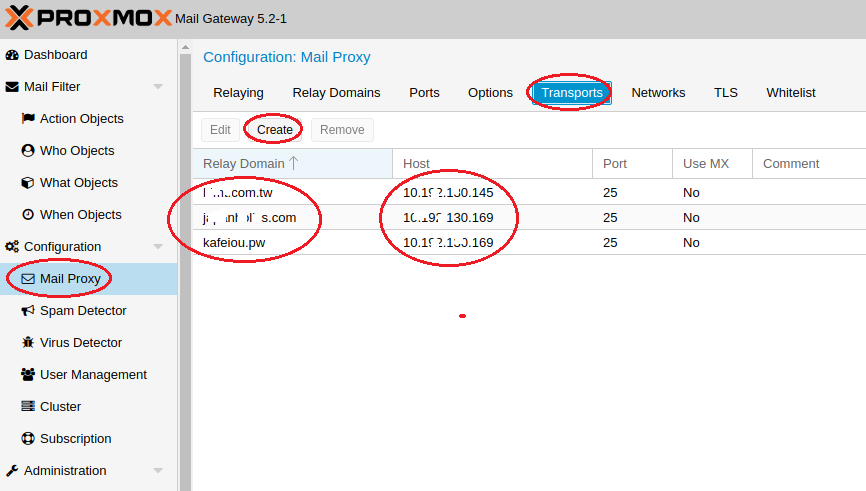Click the sidebar vertical scrollbar
This screenshot has width=866, height=491.
pos(185,272)
